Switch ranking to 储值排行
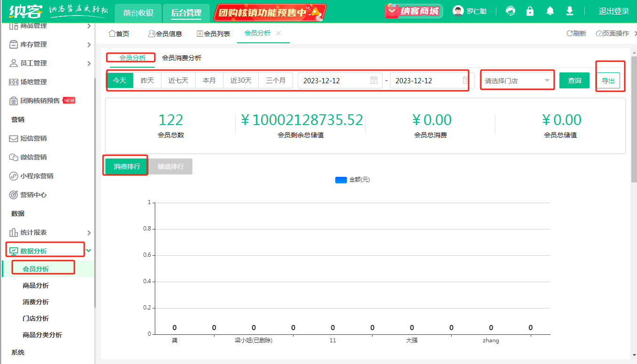The image size is (637, 364). coord(170,166)
